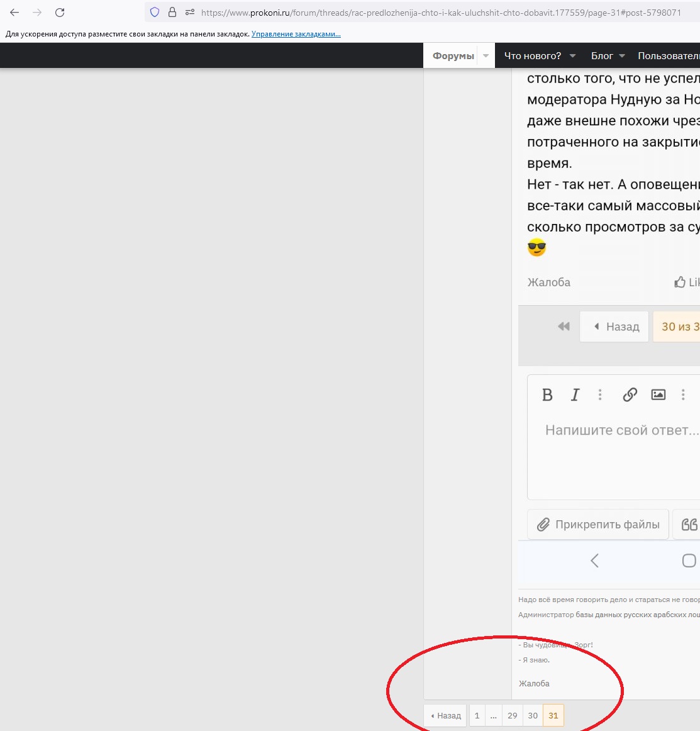
Task: Reload the page with refresh icon
Action: 60,13
